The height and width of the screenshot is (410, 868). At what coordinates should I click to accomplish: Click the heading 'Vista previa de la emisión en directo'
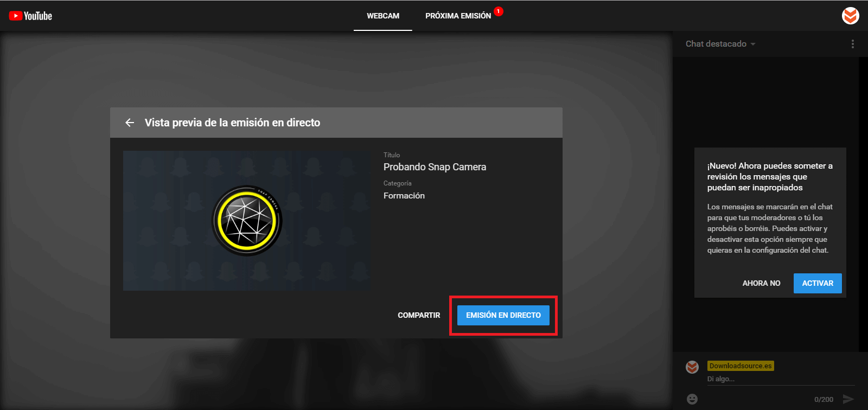tap(232, 123)
